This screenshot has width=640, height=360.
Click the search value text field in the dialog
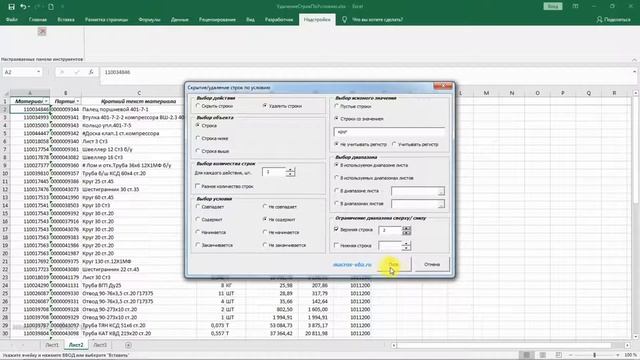389,132
